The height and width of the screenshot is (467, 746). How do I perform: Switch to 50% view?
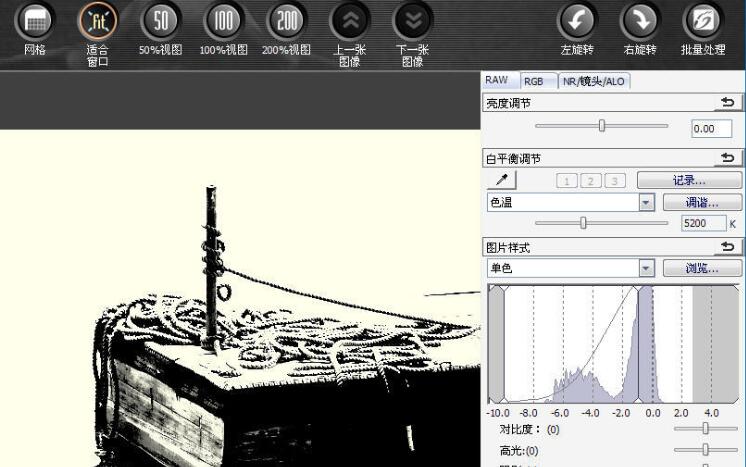(160, 22)
